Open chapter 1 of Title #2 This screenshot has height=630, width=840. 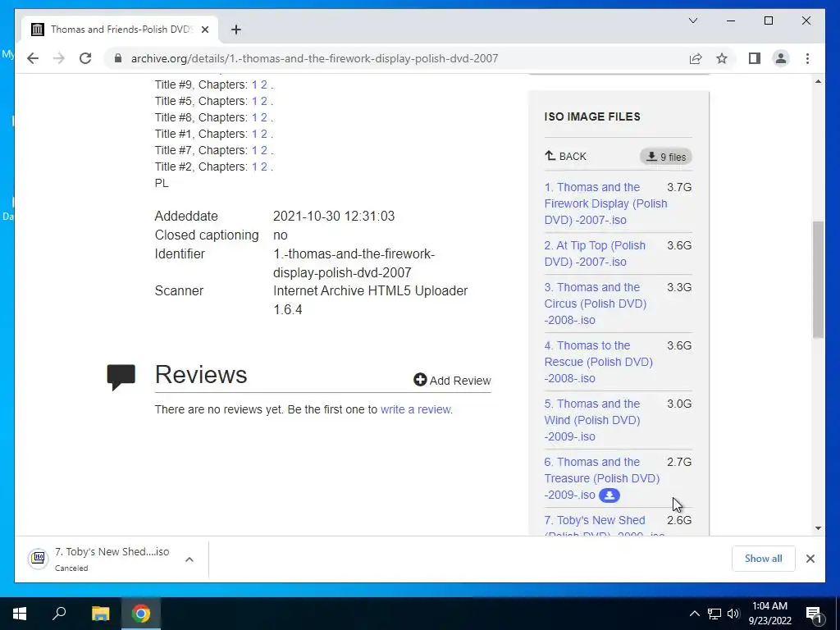[254, 167]
